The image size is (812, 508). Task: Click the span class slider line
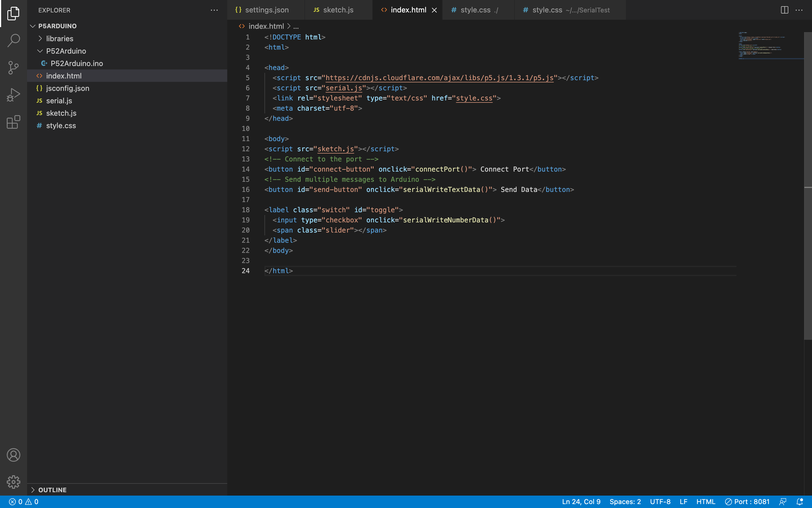tap(330, 230)
